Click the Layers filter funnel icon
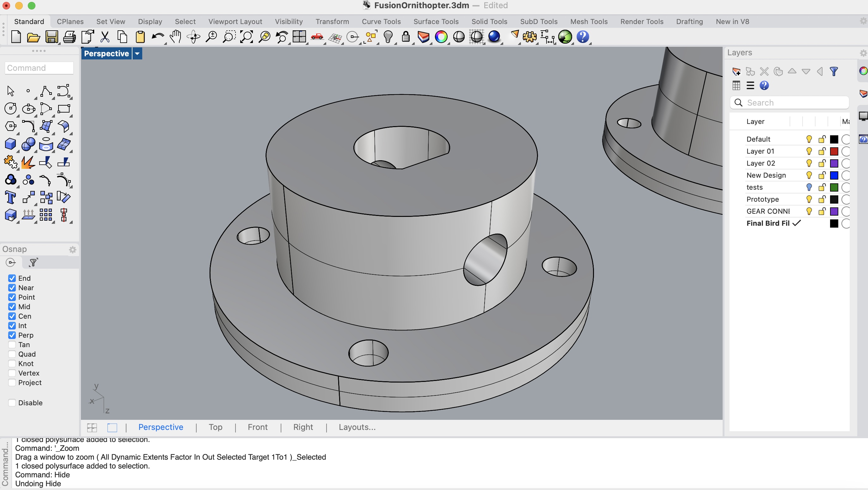The height and width of the screenshot is (490, 868). [x=834, y=71]
